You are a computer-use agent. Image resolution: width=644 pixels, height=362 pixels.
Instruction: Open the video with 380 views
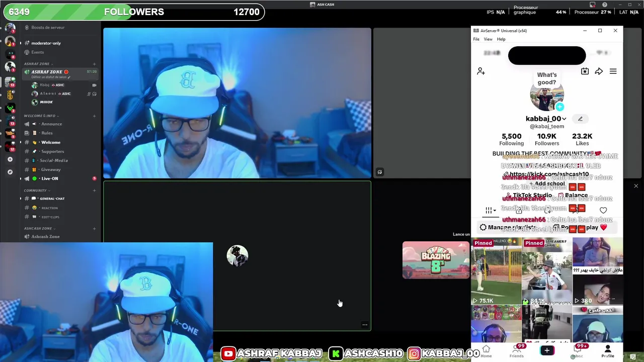tap(598, 271)
